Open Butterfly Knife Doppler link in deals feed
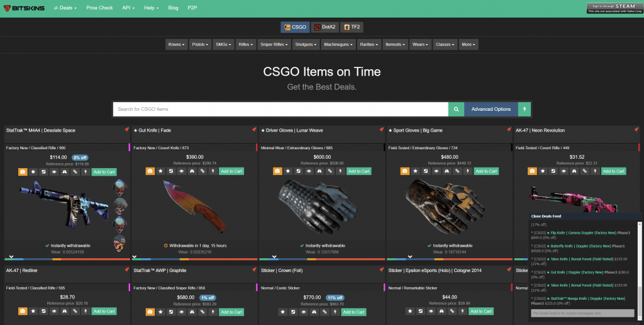Viewport: 644px width, 325px height. click(x=579, y=246)
